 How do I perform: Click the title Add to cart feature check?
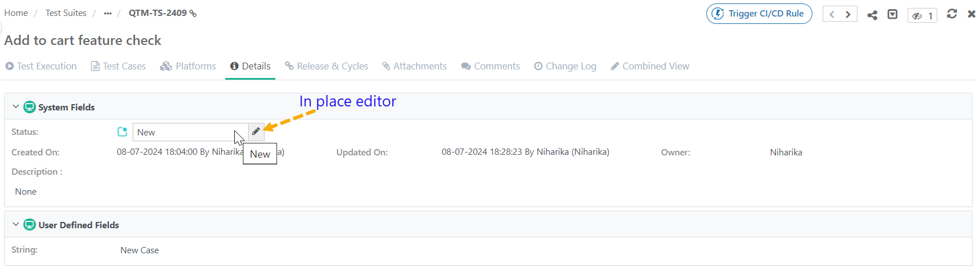pyautogui.click(x=83, y=40)
